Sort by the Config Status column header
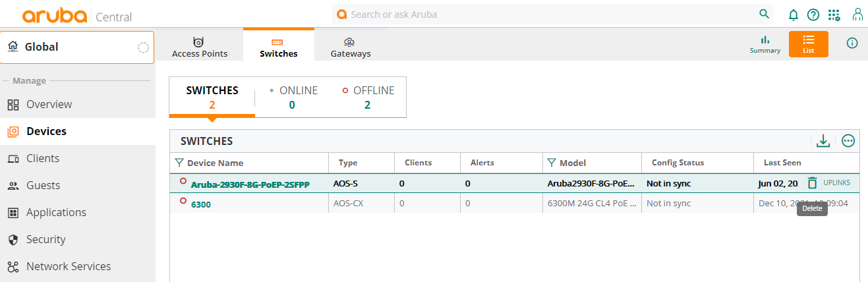Image resolution: width=868 pixels, height=282 pixels. tap(678, 163)
